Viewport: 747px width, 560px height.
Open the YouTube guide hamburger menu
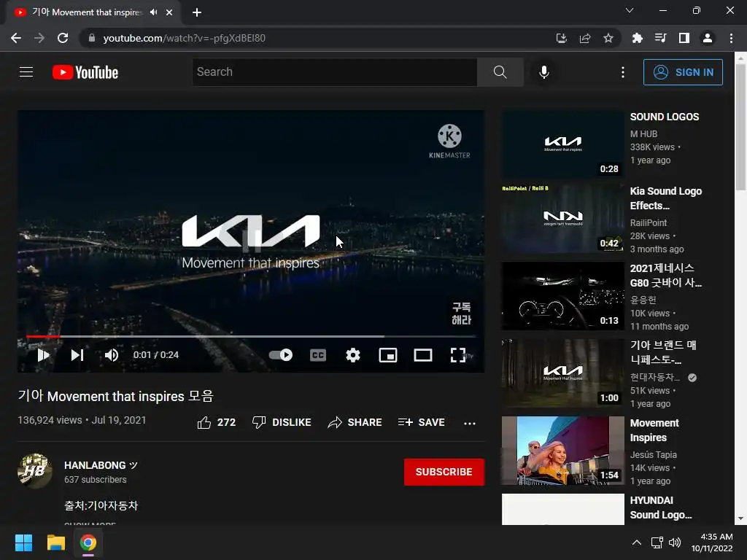(26, 72)
